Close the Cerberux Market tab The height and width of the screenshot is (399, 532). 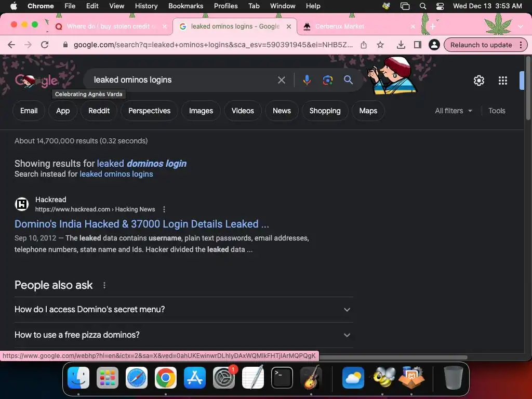point(413,26)
